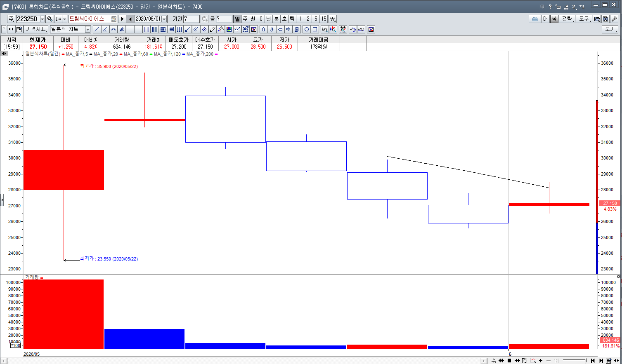Switch to second (초) period
The width and height of the screenshot is (622, 364).
284,19
